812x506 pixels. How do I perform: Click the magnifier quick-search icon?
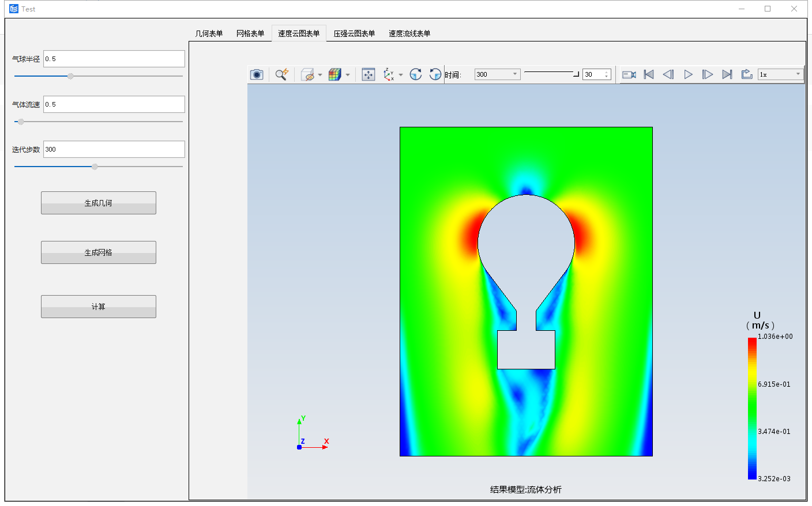[x=281, y=74]
